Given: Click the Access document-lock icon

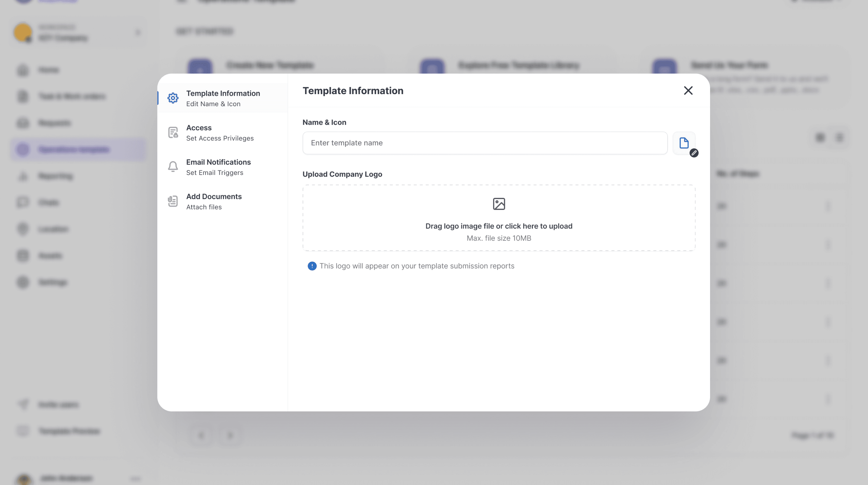Looking at the screenshot, I should point(173,132).
